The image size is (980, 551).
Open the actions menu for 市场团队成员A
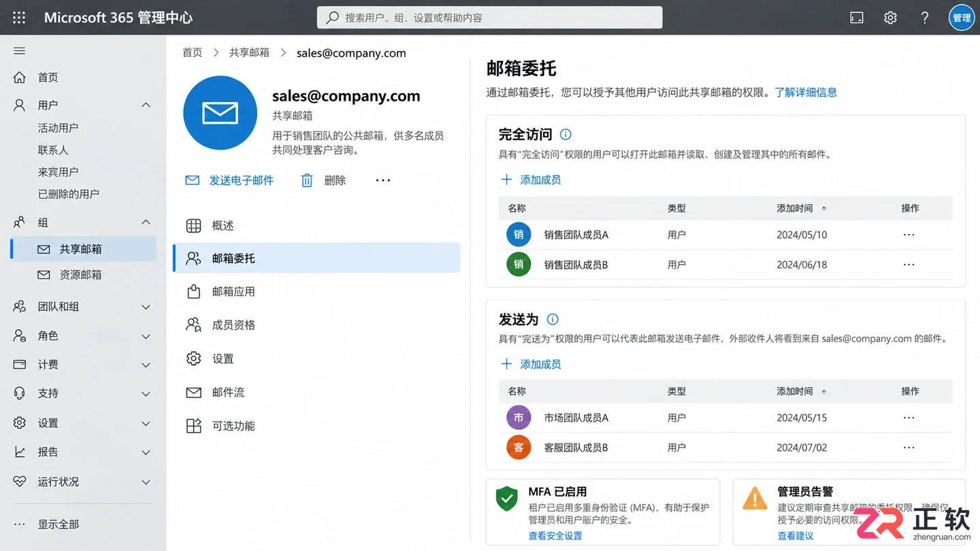click(x=909, y=418)
